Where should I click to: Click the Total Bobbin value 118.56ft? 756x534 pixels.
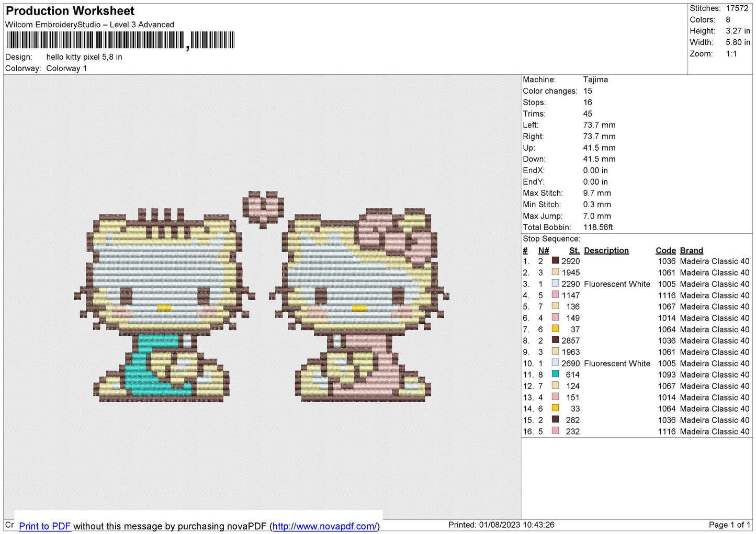pos(598,228)
